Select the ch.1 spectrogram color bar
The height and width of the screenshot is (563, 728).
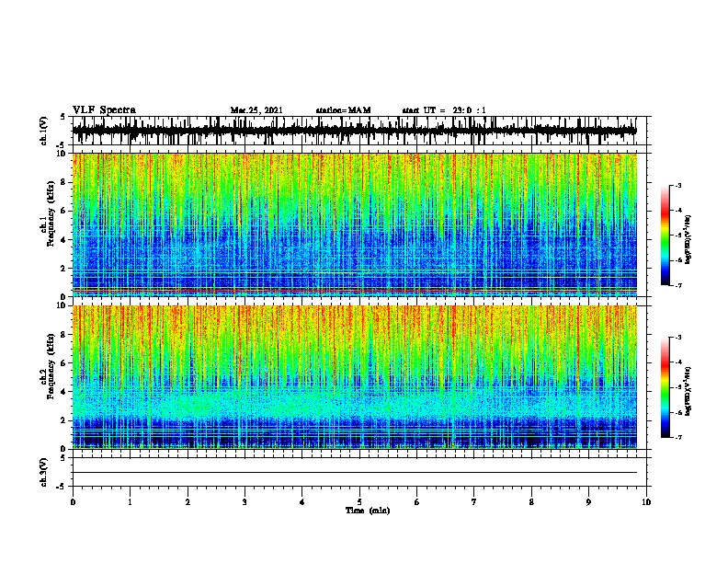click(x=665, y=236)
